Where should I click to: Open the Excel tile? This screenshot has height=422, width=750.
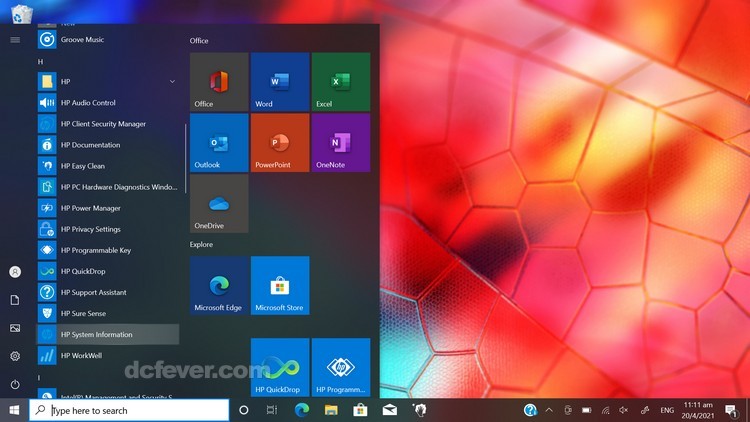pyautogui.click(x=341, y=82)
